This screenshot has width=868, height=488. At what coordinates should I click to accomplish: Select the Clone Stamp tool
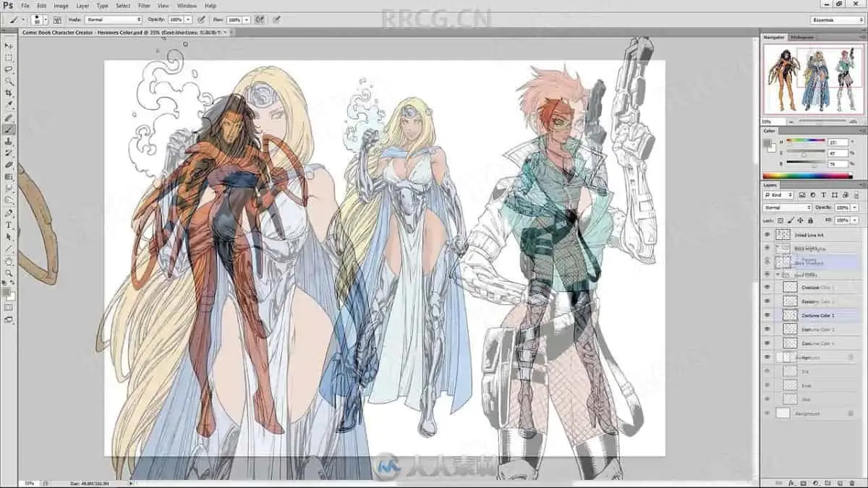(9, 142)
